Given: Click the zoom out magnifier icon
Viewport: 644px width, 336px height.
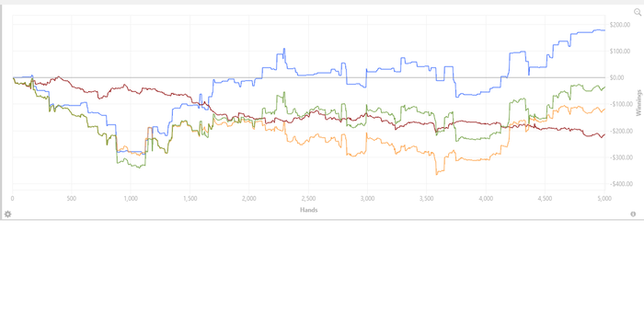Looking at the screenshot, I should [638, 12].
